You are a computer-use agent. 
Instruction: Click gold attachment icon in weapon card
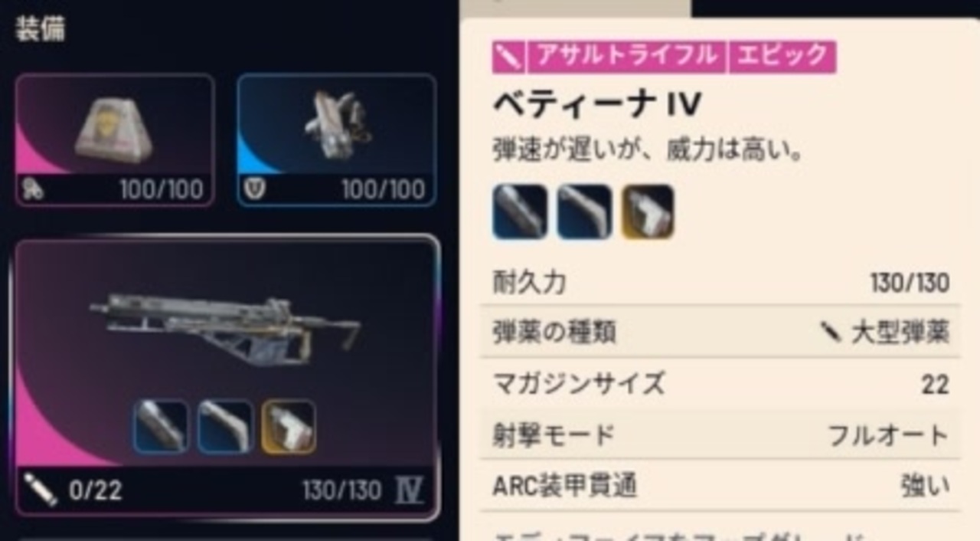[289, 427]
